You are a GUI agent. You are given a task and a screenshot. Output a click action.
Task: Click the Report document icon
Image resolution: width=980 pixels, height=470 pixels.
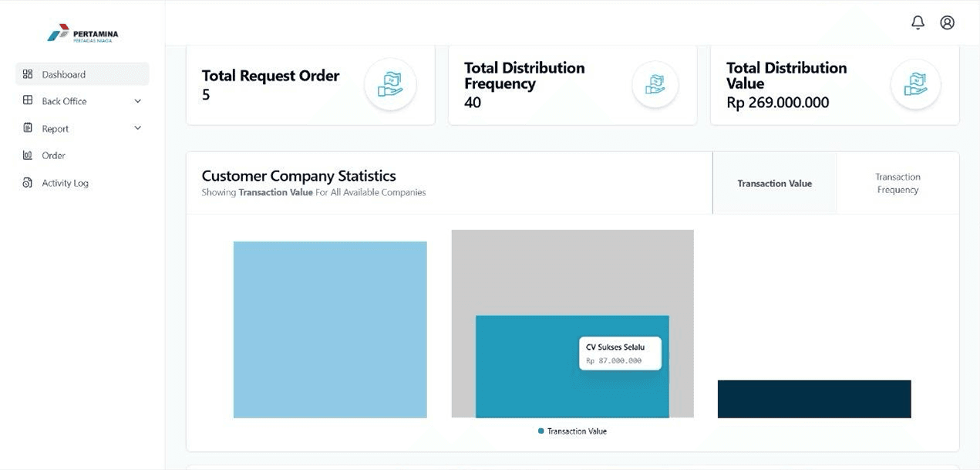pyautogui.click(x=28, y=128)
